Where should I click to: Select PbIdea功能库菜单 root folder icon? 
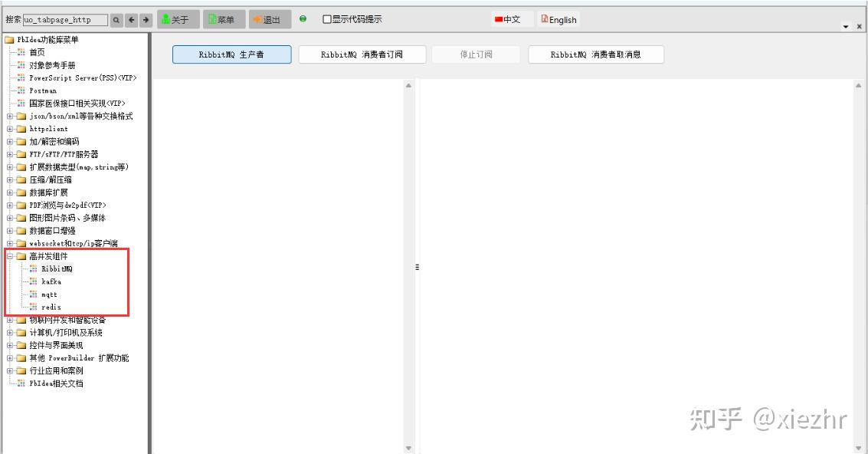[x=9, y=40]
